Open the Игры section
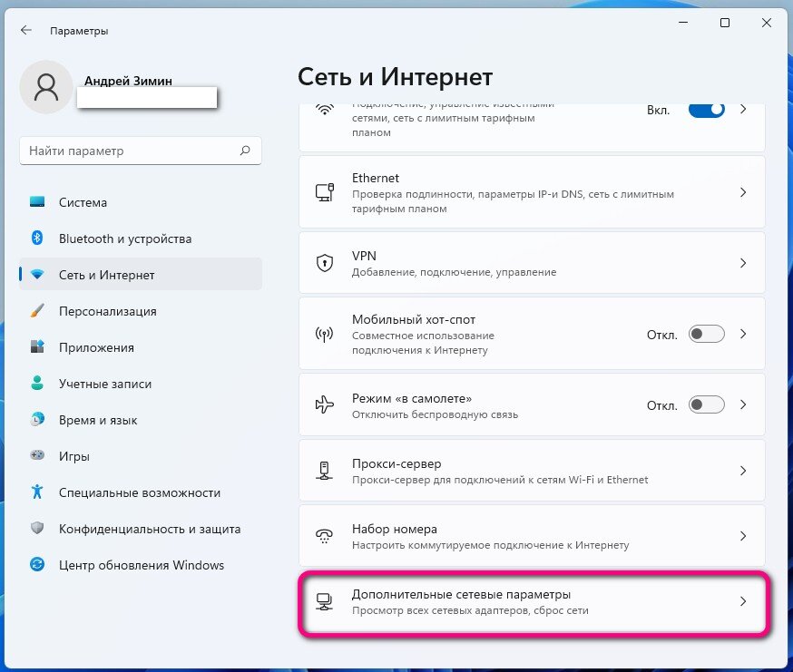 point(141,456)
